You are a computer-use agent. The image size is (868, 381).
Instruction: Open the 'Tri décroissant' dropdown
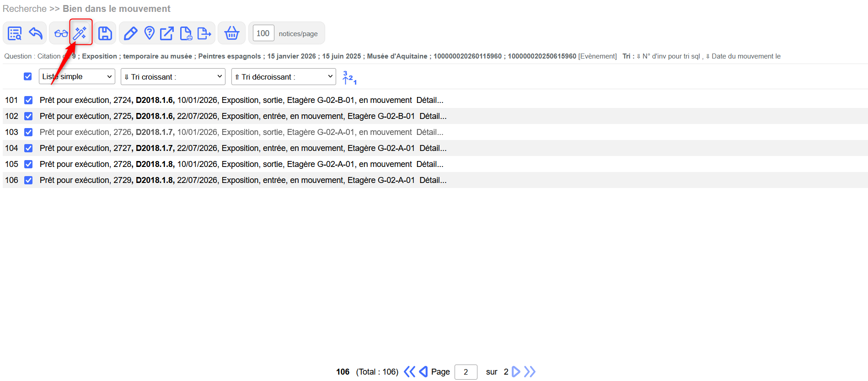click(284, 77)
